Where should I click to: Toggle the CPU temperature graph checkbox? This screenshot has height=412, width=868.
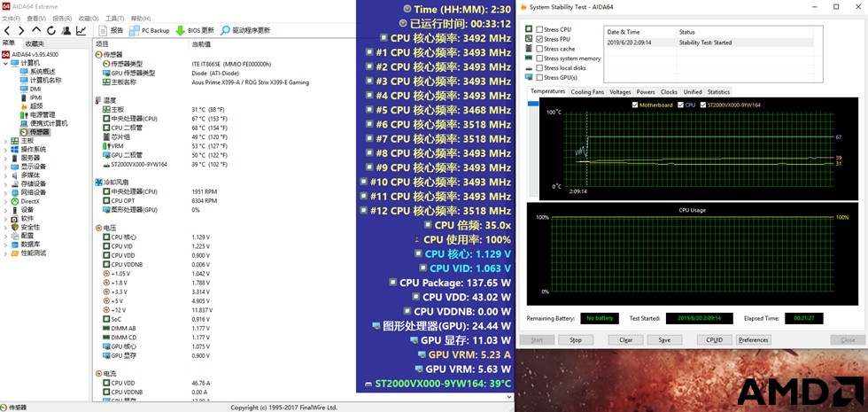(681, 105)
